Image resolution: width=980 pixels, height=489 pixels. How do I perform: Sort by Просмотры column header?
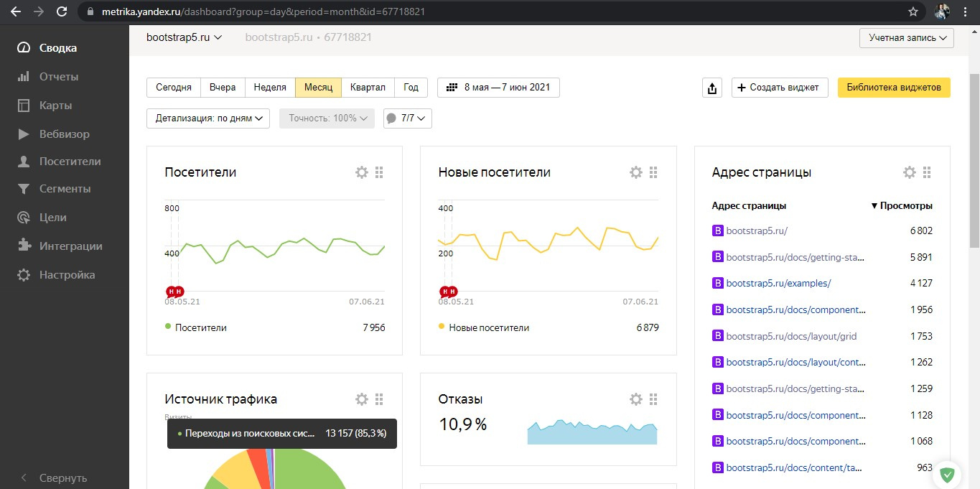(902, 205)
